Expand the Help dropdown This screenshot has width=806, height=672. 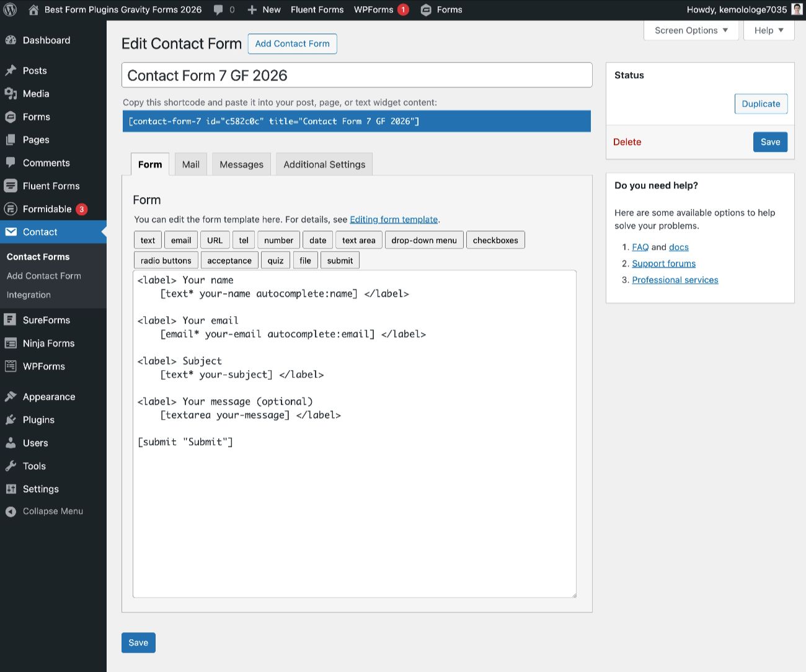click(768, 30)
